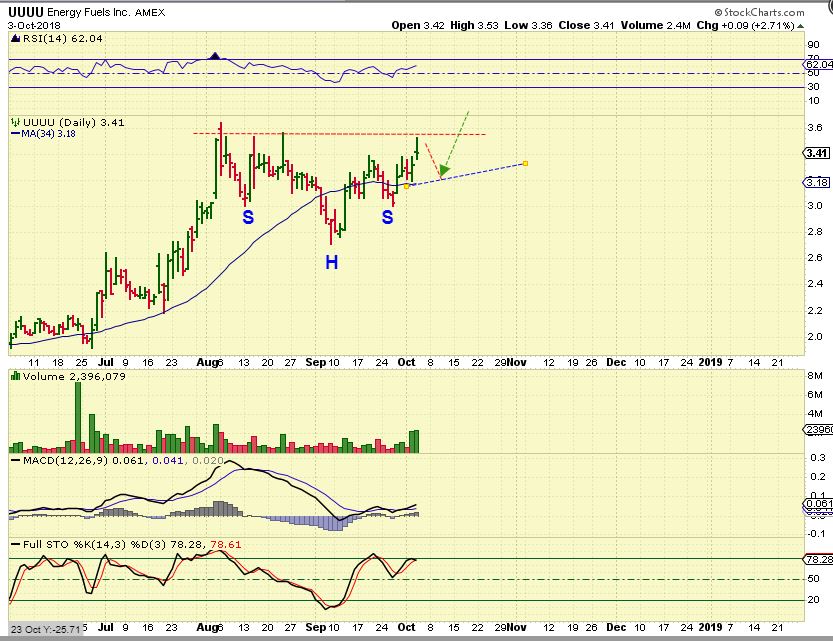Screen dimensions: 833x641
Task: Click the red dashed resistance line
Action: 340,134
